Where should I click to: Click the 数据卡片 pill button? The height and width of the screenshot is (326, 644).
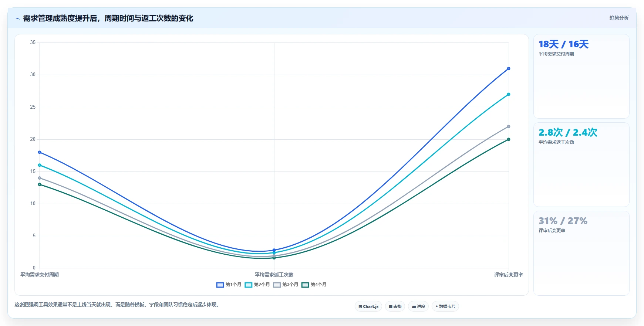[x=445, y=306]
